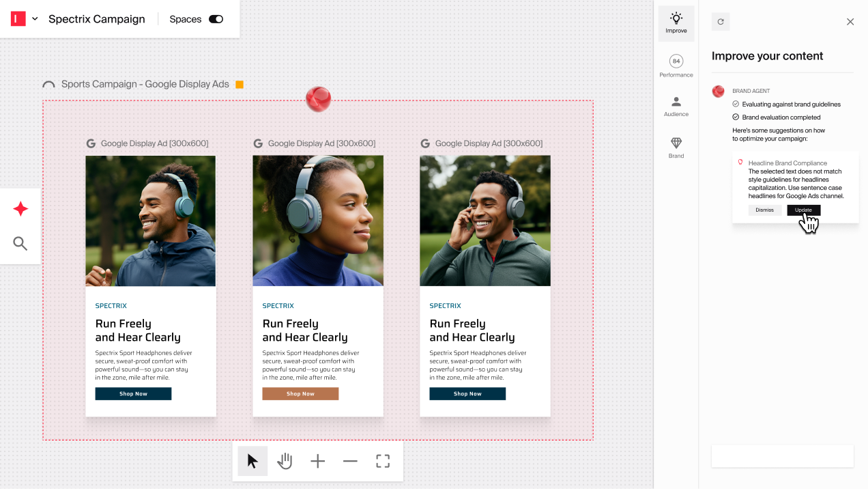The image size is (868, 489).
Task: Open the Improve panel in the right sidebar
Action: click(676, 23)
